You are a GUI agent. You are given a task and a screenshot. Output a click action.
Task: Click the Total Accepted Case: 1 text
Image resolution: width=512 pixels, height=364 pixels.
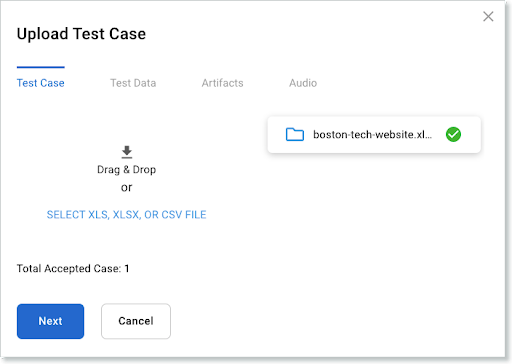point(73,268)
